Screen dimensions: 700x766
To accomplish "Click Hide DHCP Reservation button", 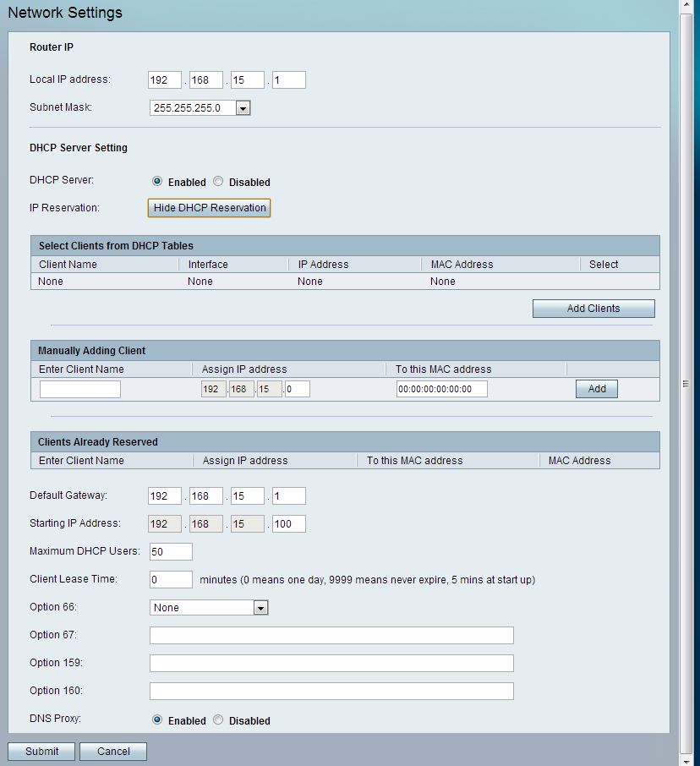I will coord(210,208).
